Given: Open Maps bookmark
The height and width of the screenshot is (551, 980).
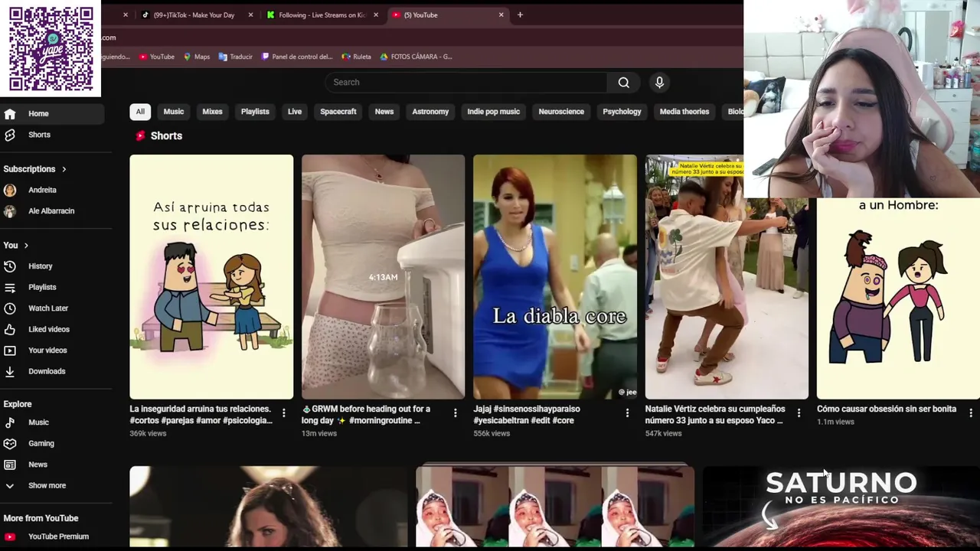Looking at the screenshot, I should [196, 57].
